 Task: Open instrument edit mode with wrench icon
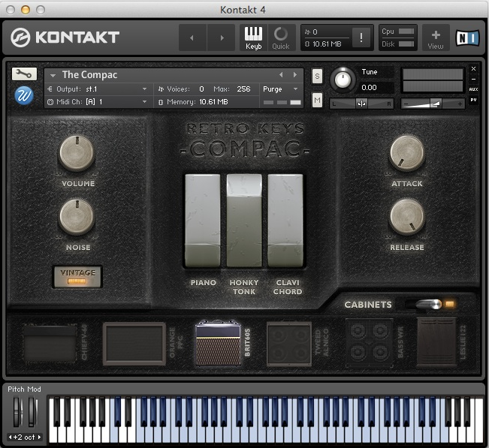(x=24, y=74)
